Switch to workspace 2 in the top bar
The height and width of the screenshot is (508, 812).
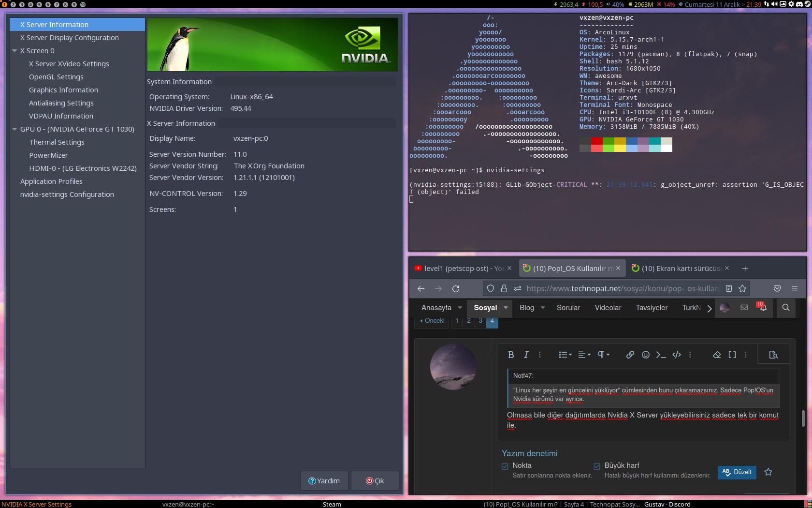(x=14, y=4)
